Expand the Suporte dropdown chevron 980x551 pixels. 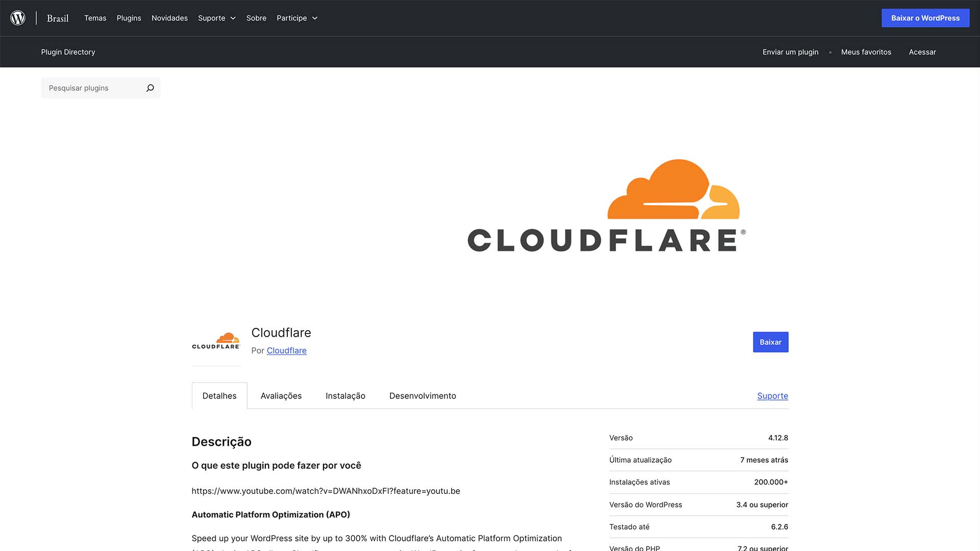point(233,18)
